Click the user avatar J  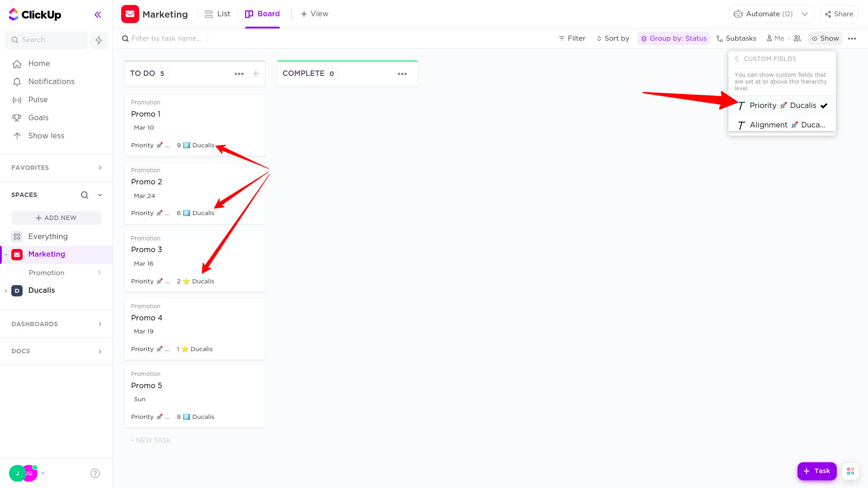pos(18,473)
